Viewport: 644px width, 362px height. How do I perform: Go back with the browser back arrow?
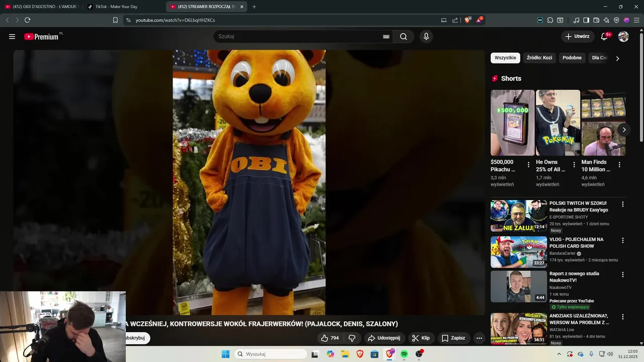tap(7, 20)
